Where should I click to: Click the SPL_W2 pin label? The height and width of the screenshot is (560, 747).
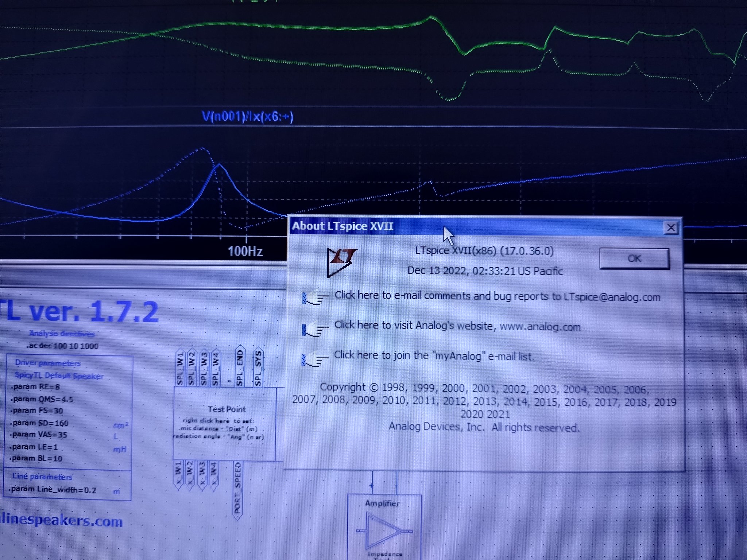192,367
